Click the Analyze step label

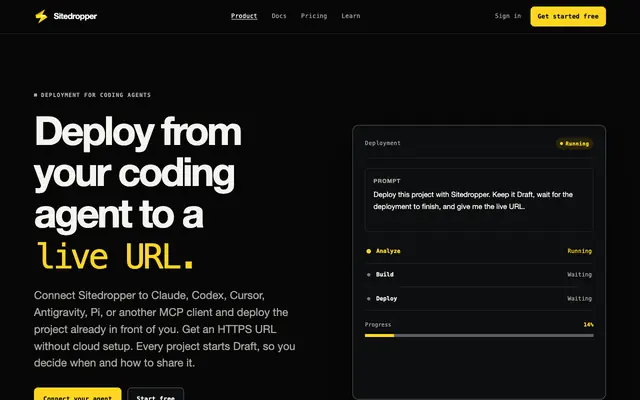(x=388, y=251)
